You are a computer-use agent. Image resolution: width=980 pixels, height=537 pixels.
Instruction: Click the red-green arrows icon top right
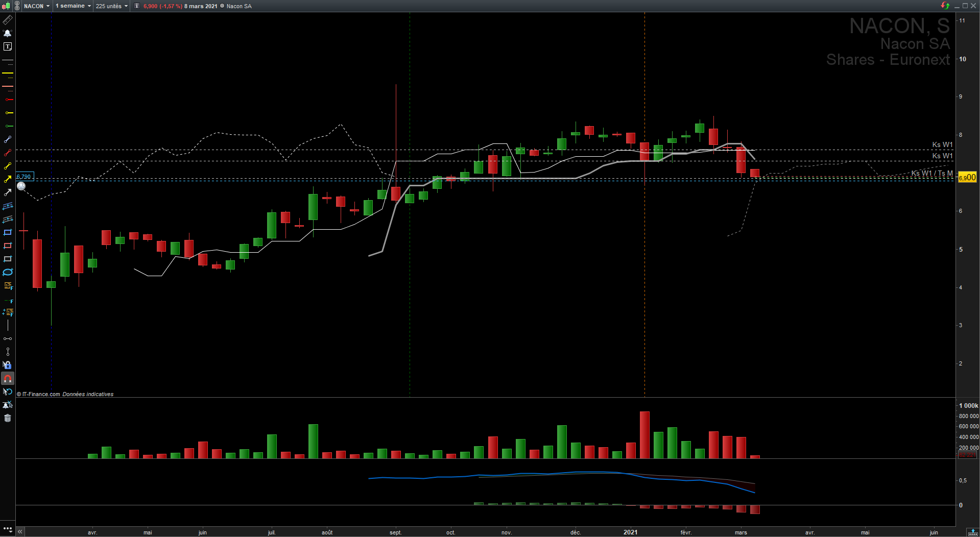tap(945, 6)
